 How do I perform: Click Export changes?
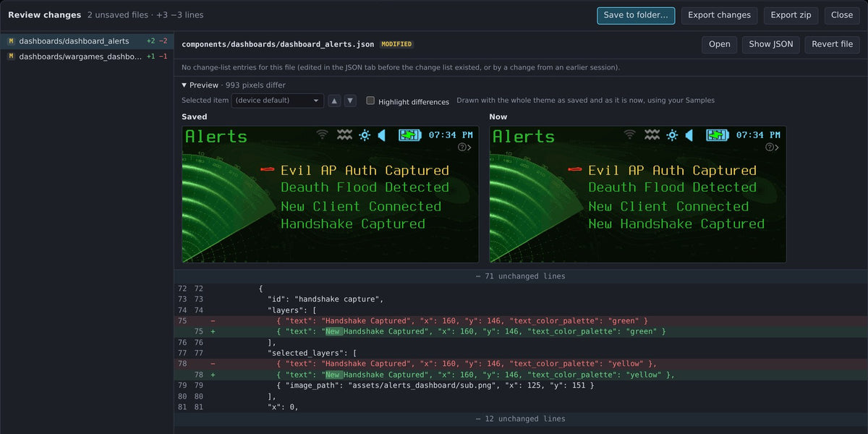click(719, 15)
